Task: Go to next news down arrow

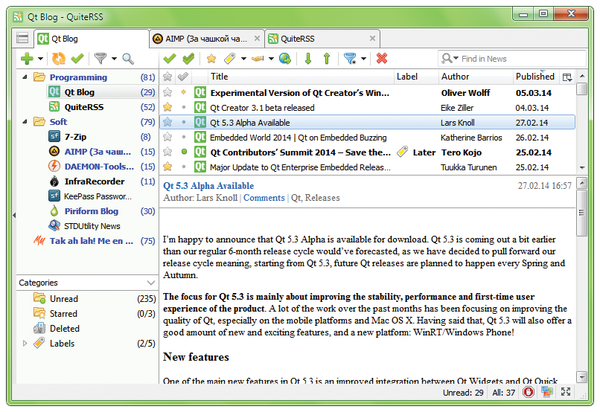Action: click(x=308, y=59)
